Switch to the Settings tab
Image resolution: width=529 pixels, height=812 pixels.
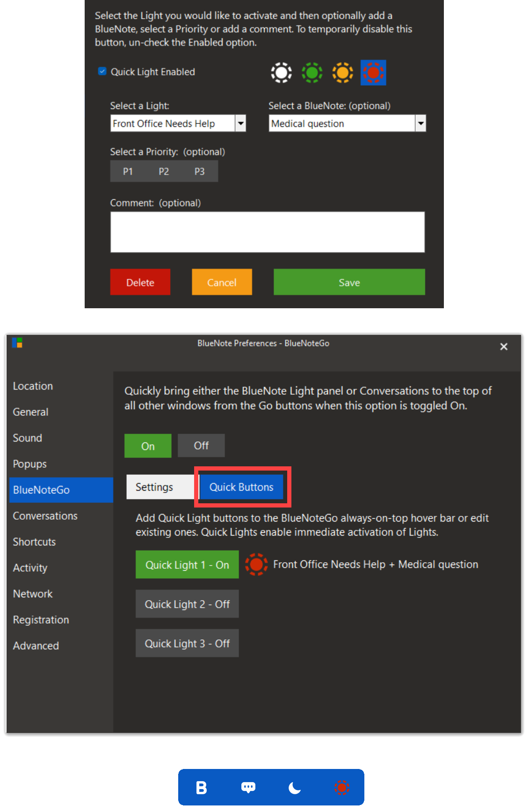[160, 487]
